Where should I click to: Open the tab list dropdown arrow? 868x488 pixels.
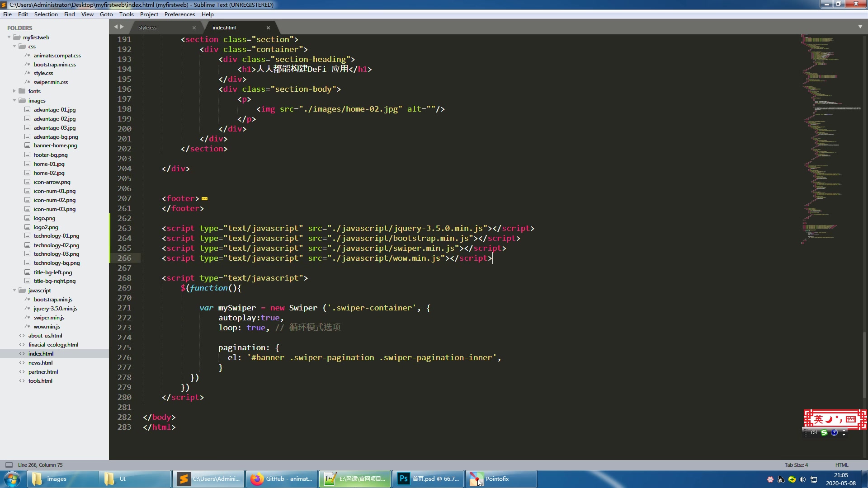(x=860, y=27)
